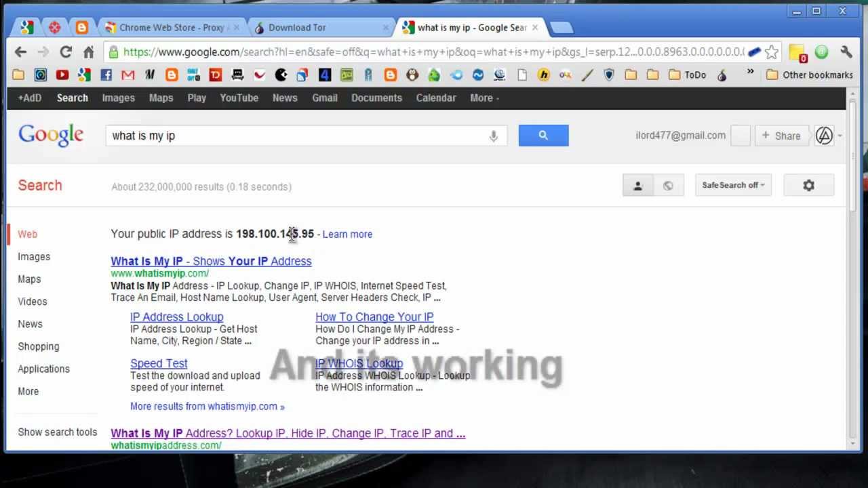868x488 pixels.
Task: Go back using the browser back arrow
Action: click(x=20, y=52)
